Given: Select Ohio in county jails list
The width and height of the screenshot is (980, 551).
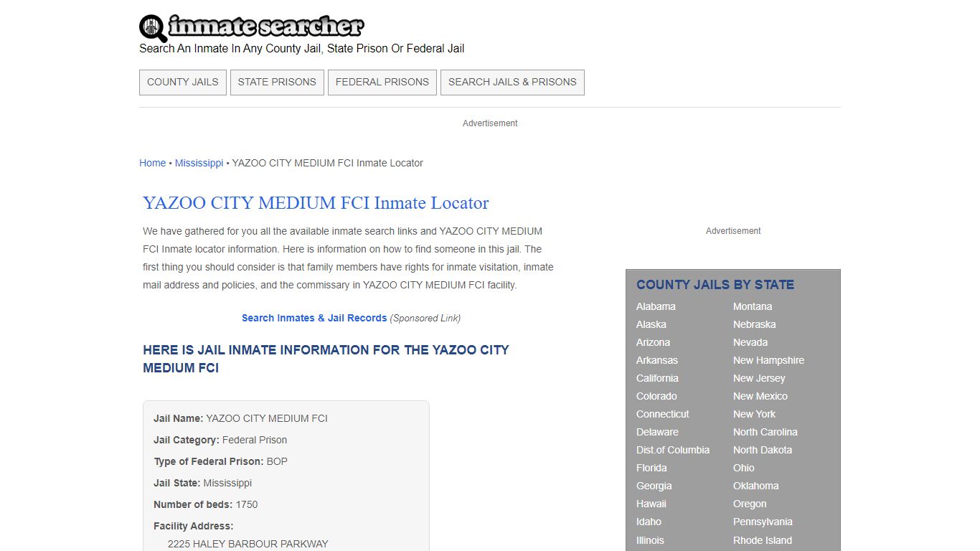Looking at the screenshot, I should [744, 468].
